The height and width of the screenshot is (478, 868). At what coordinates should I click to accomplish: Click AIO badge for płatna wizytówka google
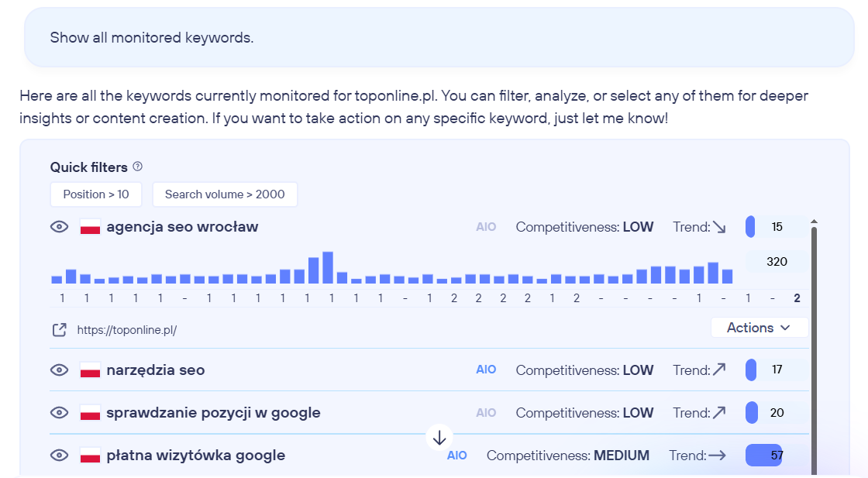pos(457,456)
